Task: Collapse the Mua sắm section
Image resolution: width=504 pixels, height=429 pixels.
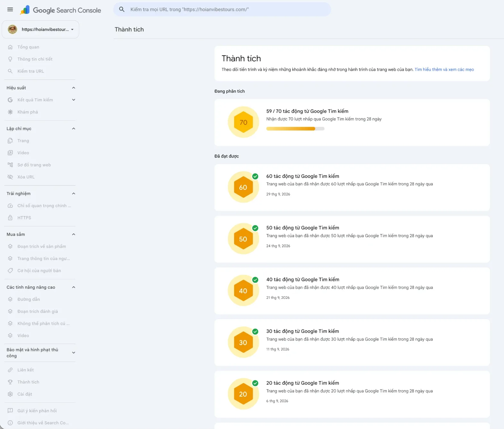Action: (x=74, y=234)
